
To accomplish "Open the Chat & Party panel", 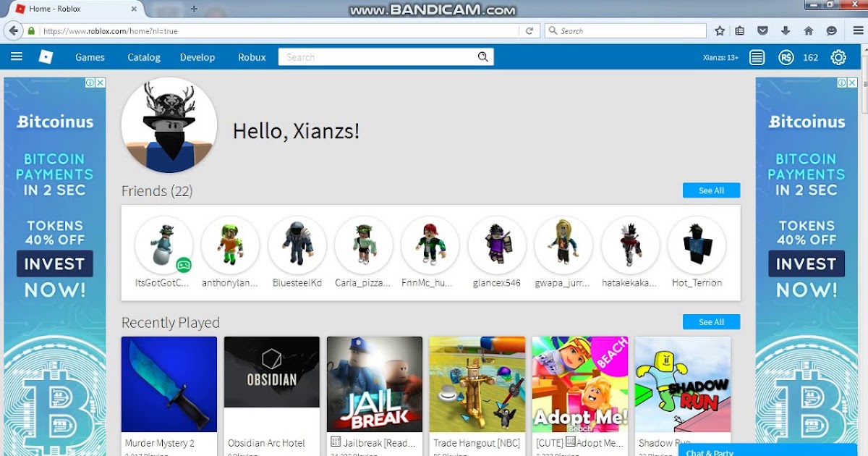I will [x=767, y=450].
